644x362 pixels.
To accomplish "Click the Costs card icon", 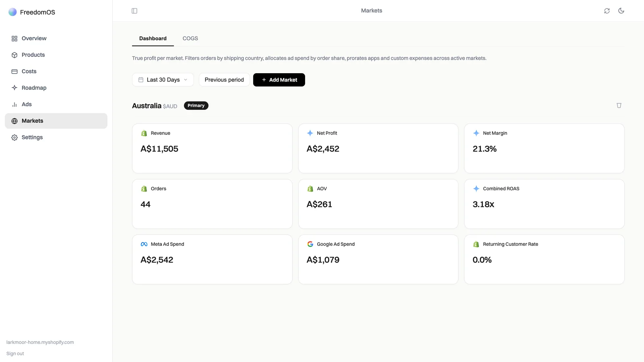I will [x=14, y=72].
